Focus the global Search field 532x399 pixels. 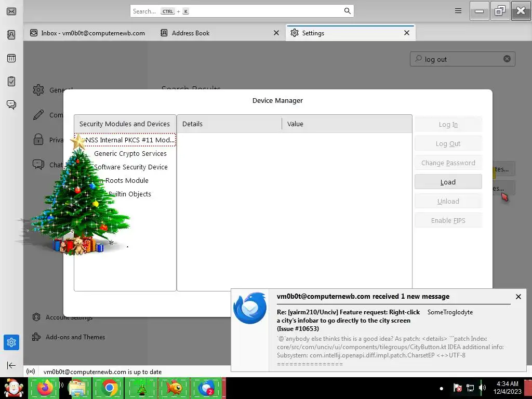(x=242, y=11)
